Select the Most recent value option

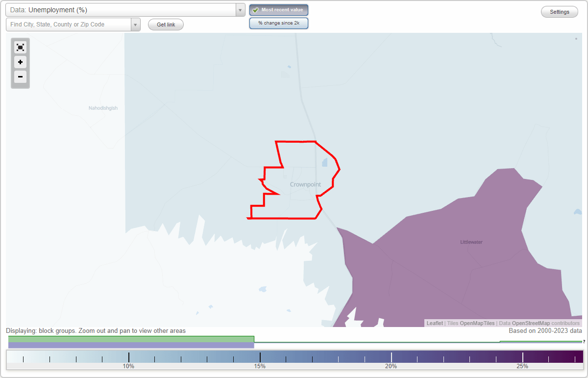point(279,10)
